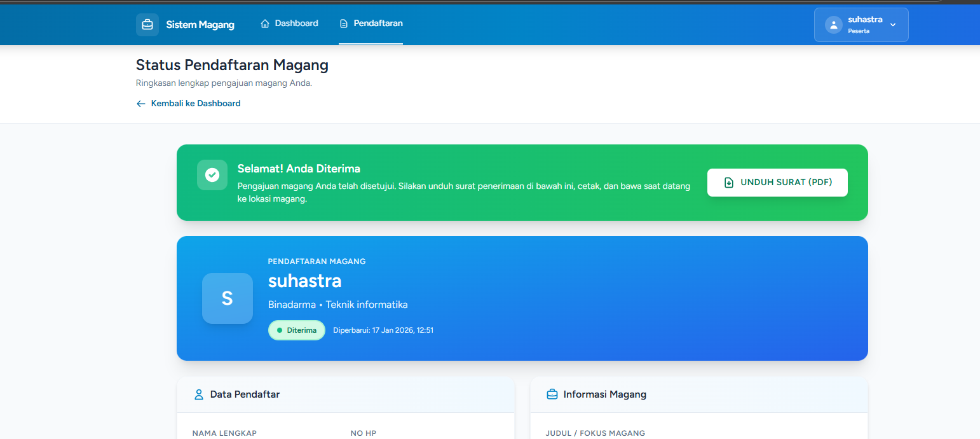This screenshot has height=439, width=980.
Task: Click the user avatar icon in navbar
Action: point(833,25)
